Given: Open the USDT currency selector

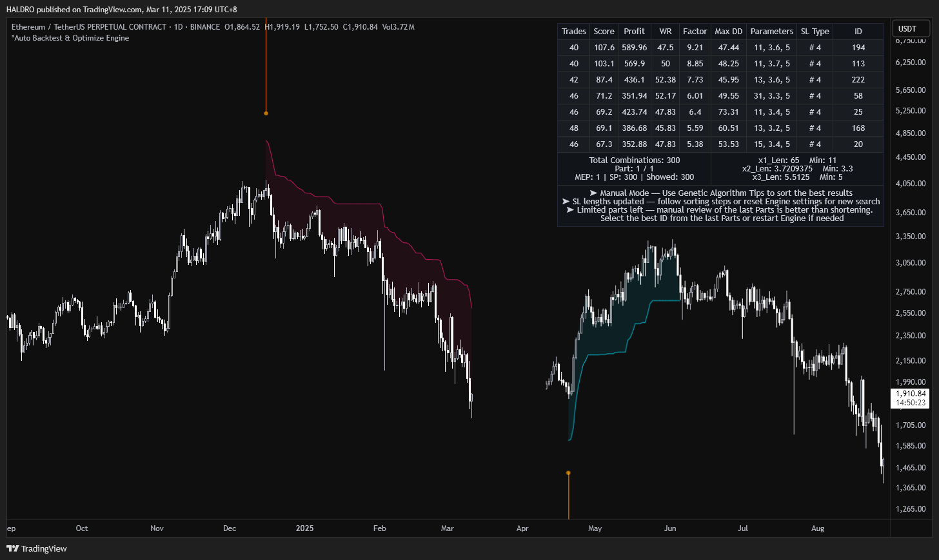Looking at the screenshot, I should (x=911, y=28).
